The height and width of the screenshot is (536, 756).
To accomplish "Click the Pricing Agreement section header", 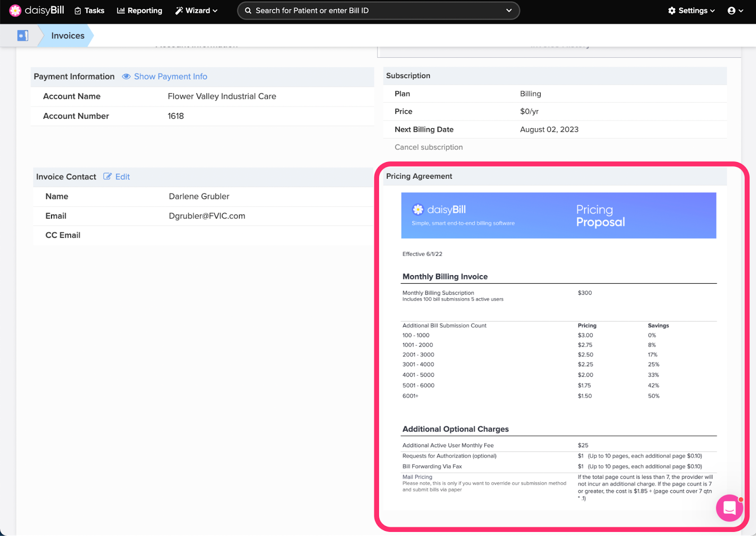I will point(555,176).
